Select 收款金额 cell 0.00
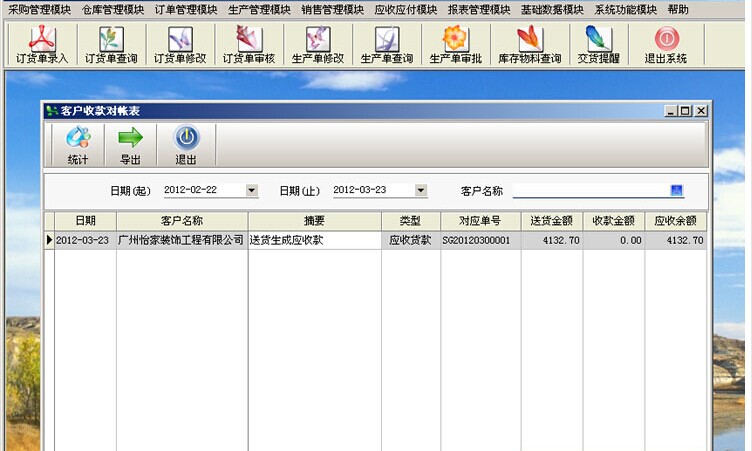The image size is (752, 451). click(614, 240)
